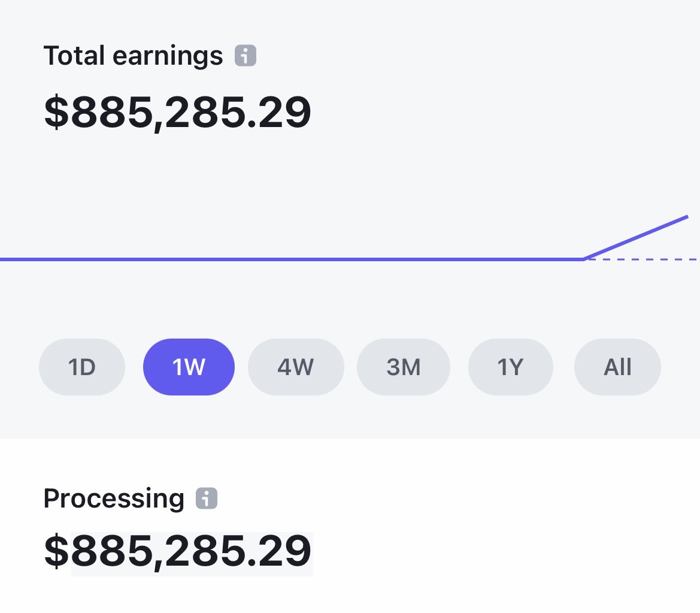This screenshot has height=613, width=700.
Task: Click the Total earnings heading
Action: point(133,56)
